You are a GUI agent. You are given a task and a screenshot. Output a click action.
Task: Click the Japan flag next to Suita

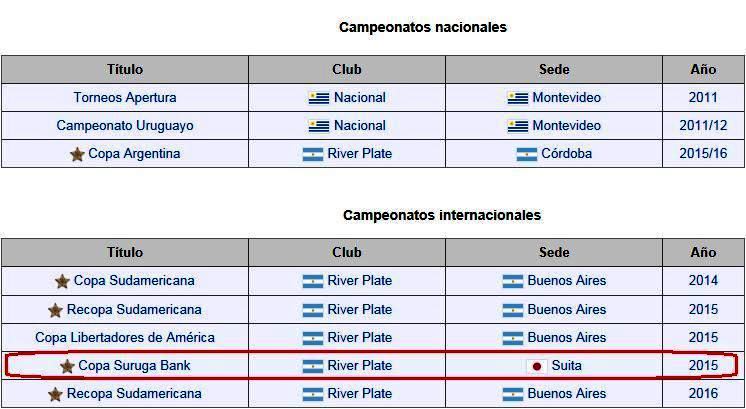[537, 366]
